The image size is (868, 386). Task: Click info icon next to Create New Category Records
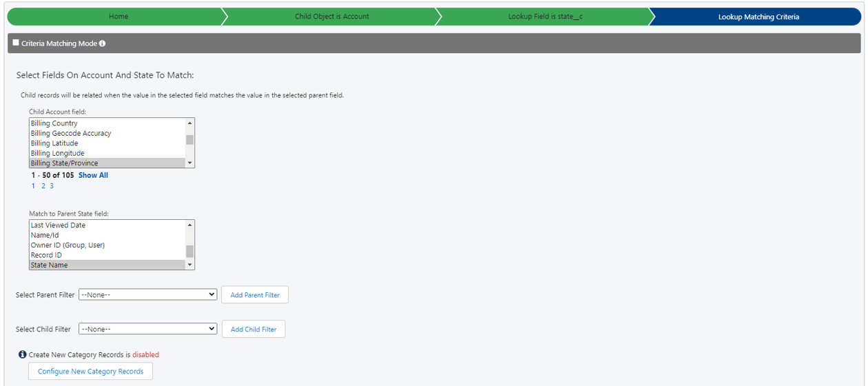pyautogui.click(x=22, y=354)
